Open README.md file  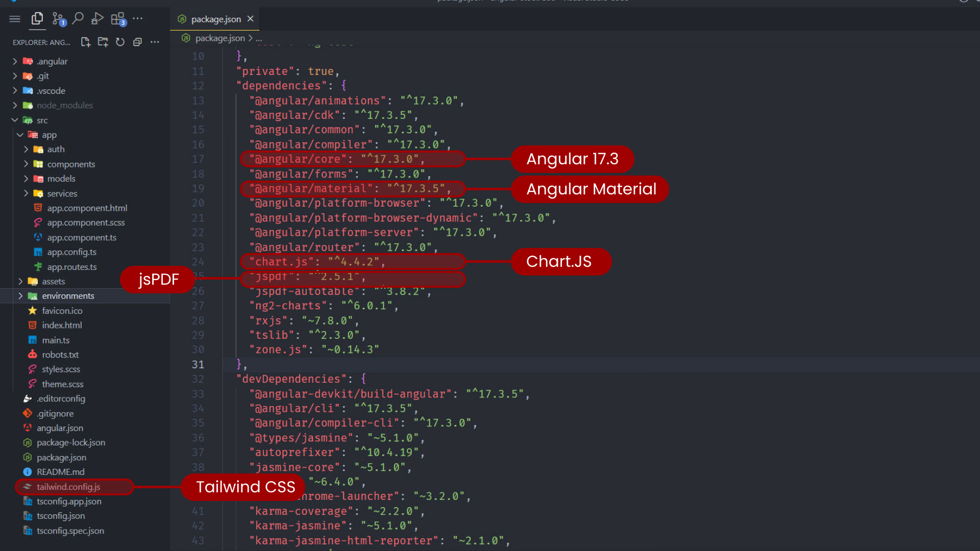60,472
